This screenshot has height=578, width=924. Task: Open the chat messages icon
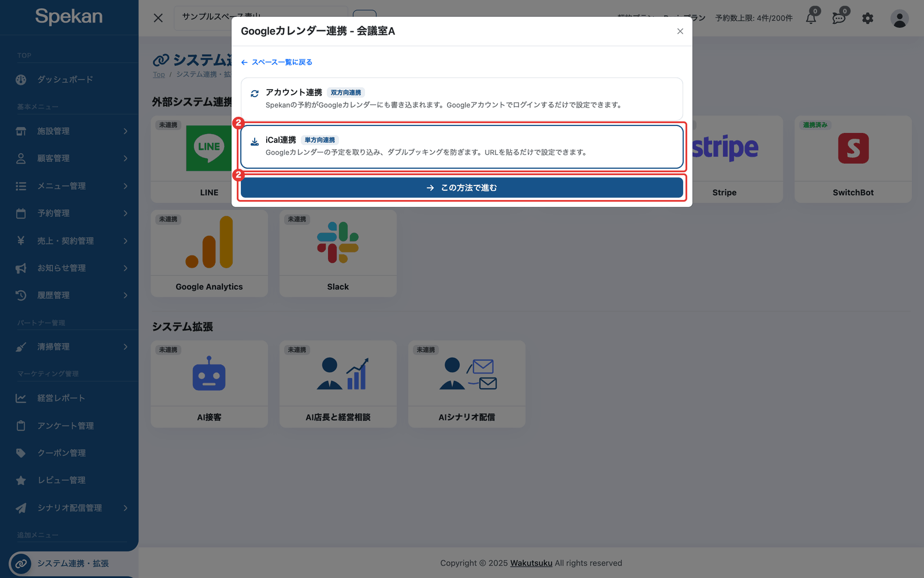point(839,18)
